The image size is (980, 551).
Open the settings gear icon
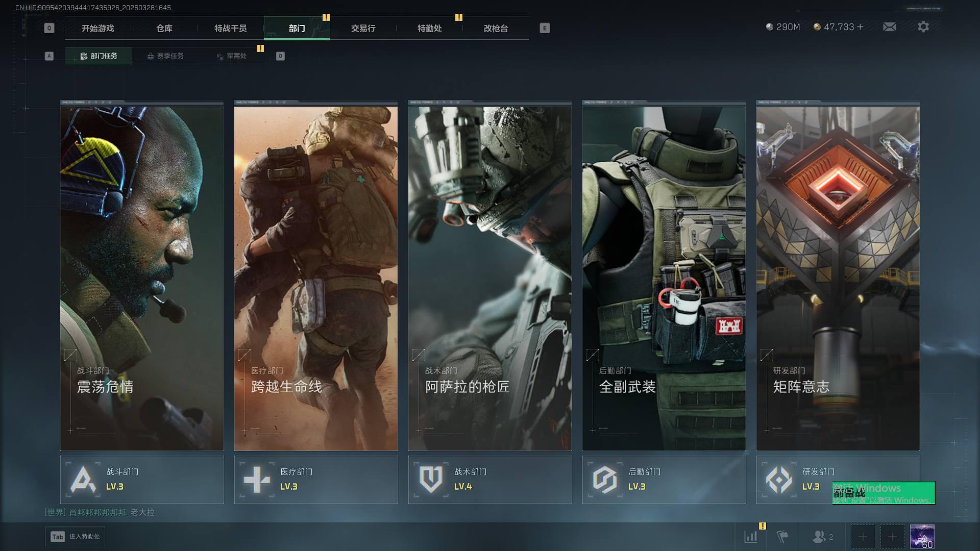click(x=923, y=27)
